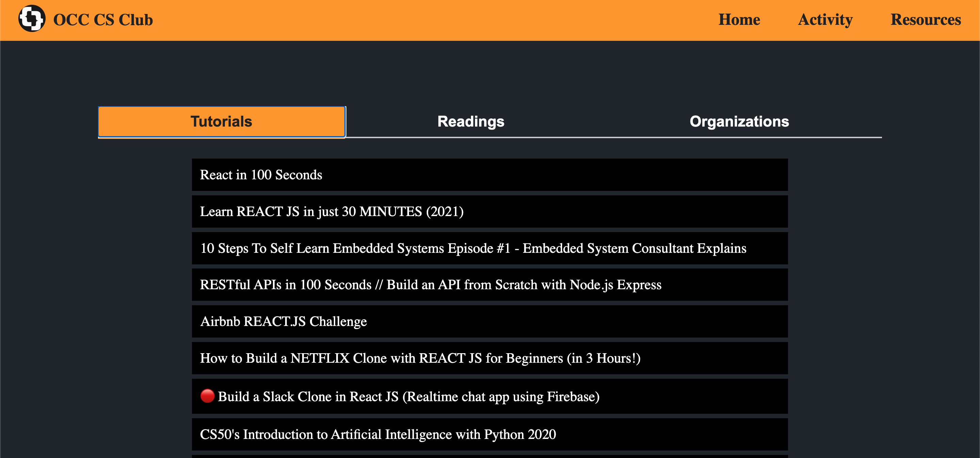Go to the Home page
980x458 pixels.
(x=739, y=20)
